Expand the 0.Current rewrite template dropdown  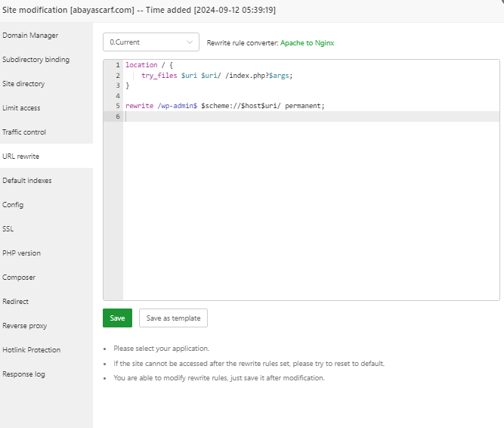point(150,42)
